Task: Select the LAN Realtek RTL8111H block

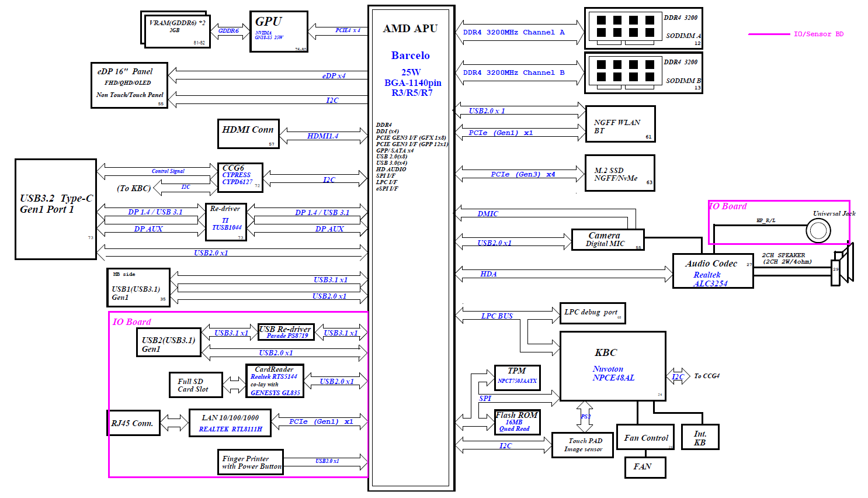Action: [x=230, y=423]
